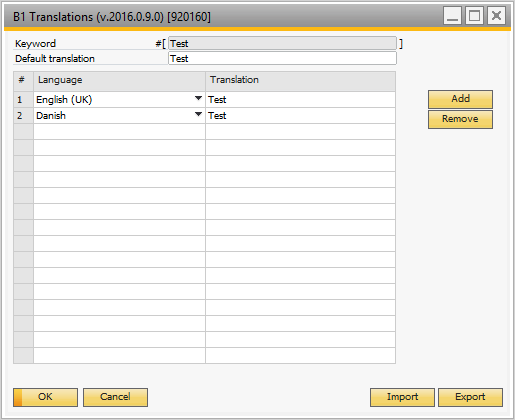Screen dimensions: 515x420
Task: Close the B1 Translations window
Action: click(x=496, y=16)
